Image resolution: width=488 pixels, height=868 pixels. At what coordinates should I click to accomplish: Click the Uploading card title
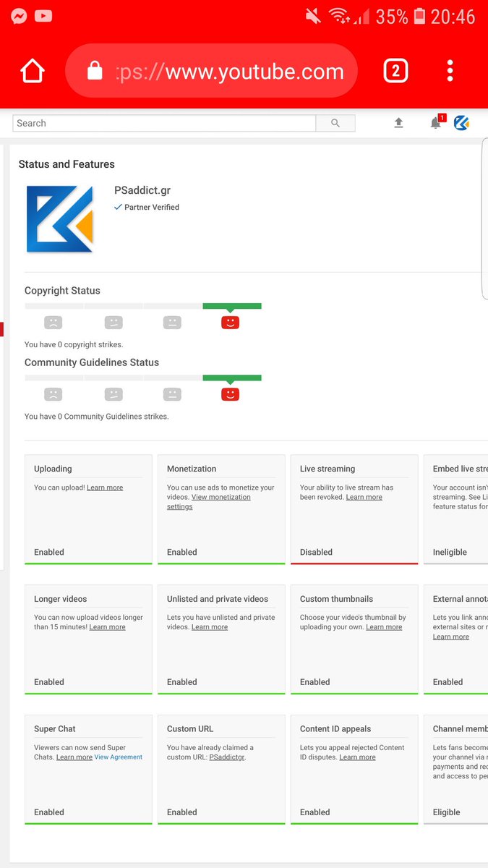click(x=53, y=469)
